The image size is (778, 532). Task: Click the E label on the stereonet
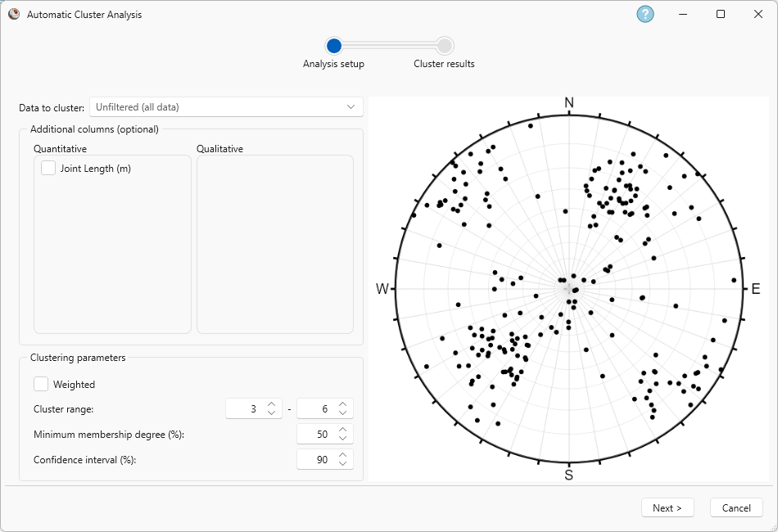[x=756, y=289]
